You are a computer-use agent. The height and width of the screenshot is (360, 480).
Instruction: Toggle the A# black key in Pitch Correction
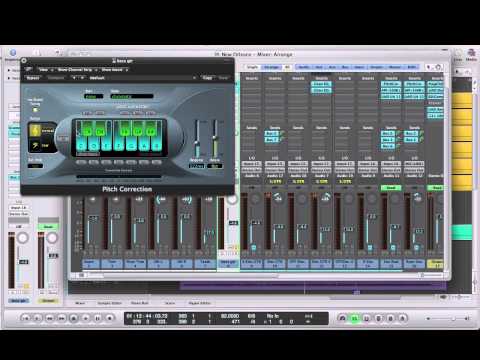click(151, 129)
